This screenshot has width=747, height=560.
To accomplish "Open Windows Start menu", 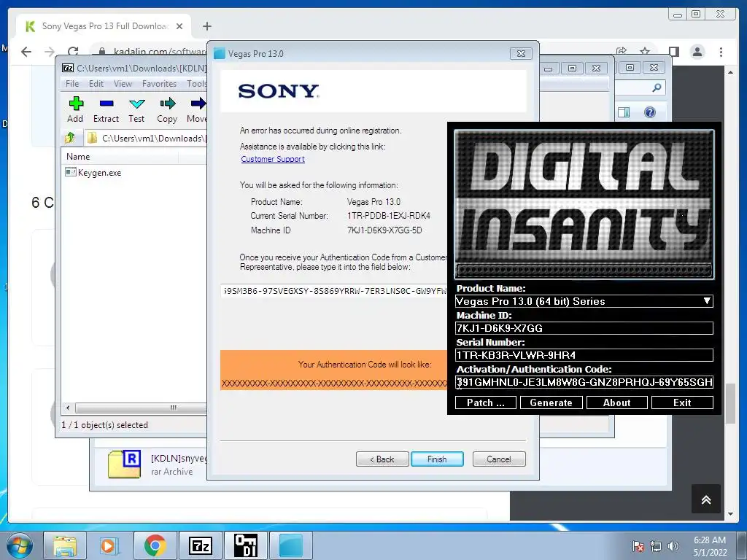I will pyautogui.click(x=20, y=545).
